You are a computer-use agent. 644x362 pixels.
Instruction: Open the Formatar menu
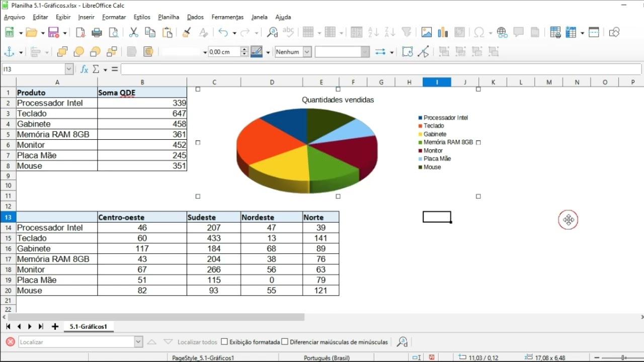pos(114,17)
